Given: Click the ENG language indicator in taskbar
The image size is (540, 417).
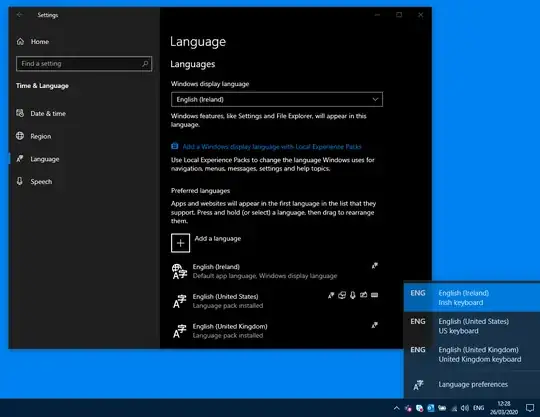Looking at the screenshot, I should (478, 408).
